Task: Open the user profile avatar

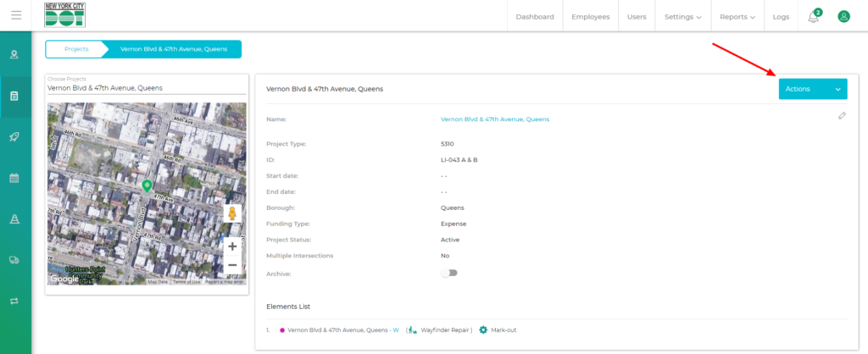Action: 843,16
